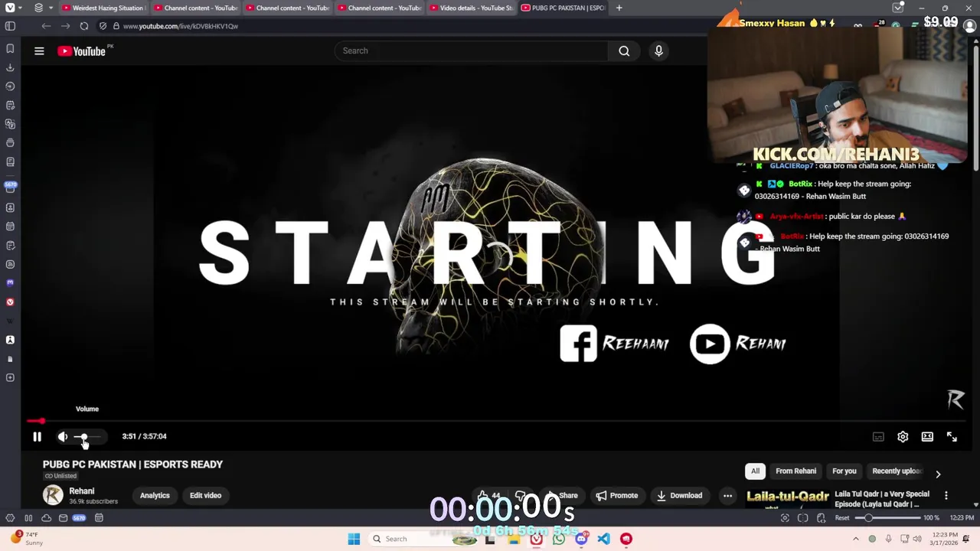The image size is (980, 551).
Task: Open the Mastodon web panel
Action: pos(10,282)
